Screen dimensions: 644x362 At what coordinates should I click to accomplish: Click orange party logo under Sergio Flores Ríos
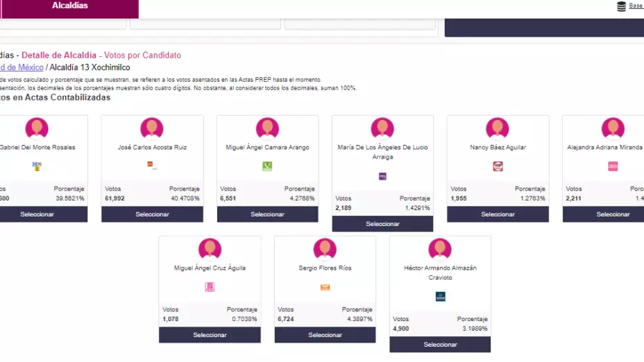click(325, 287)
